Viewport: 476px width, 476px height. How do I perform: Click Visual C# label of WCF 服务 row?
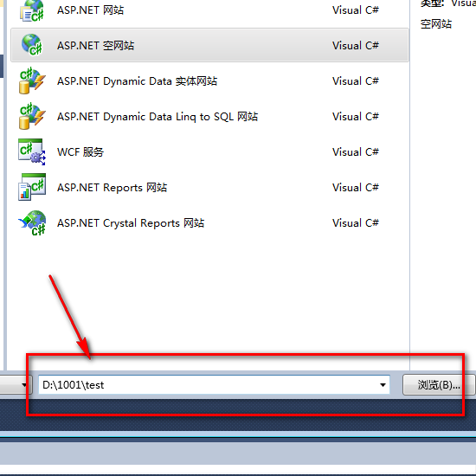pyautogui.click(x=356, y=152)
